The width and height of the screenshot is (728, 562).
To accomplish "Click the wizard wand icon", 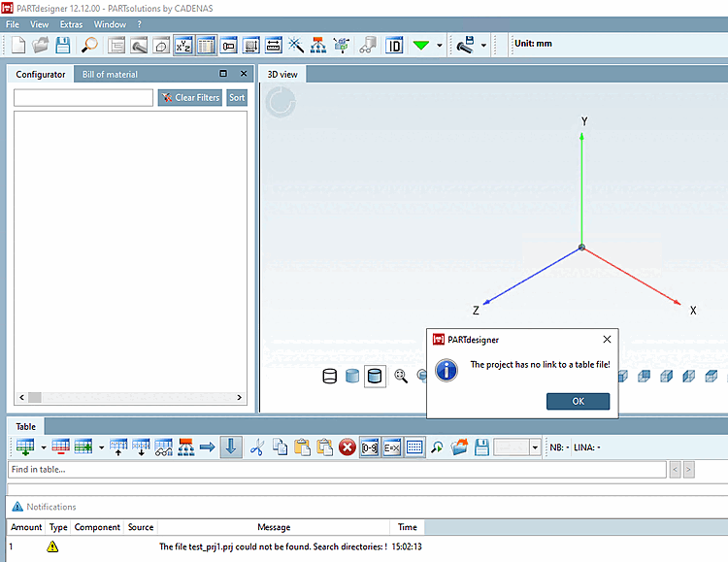I will coord(296,45).
